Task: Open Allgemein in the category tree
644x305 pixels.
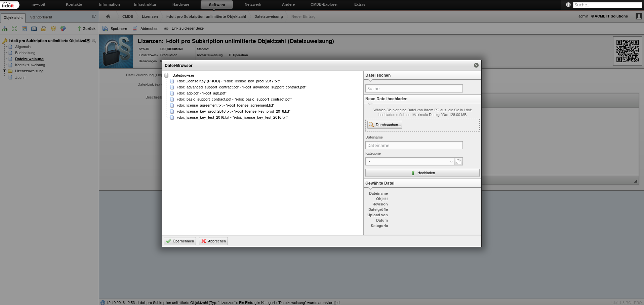Action: [x=23, y=47]
